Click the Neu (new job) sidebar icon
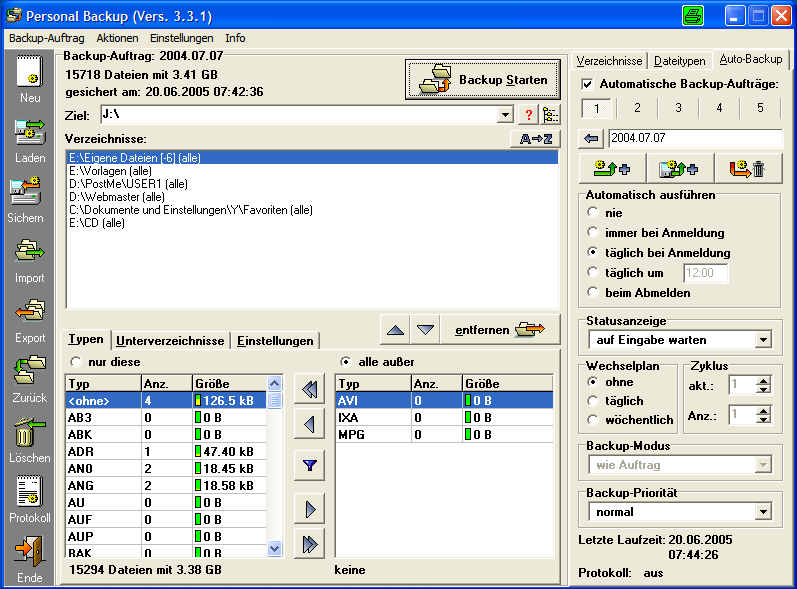Viewport: 797px width, 589px height. coord(29,72)
